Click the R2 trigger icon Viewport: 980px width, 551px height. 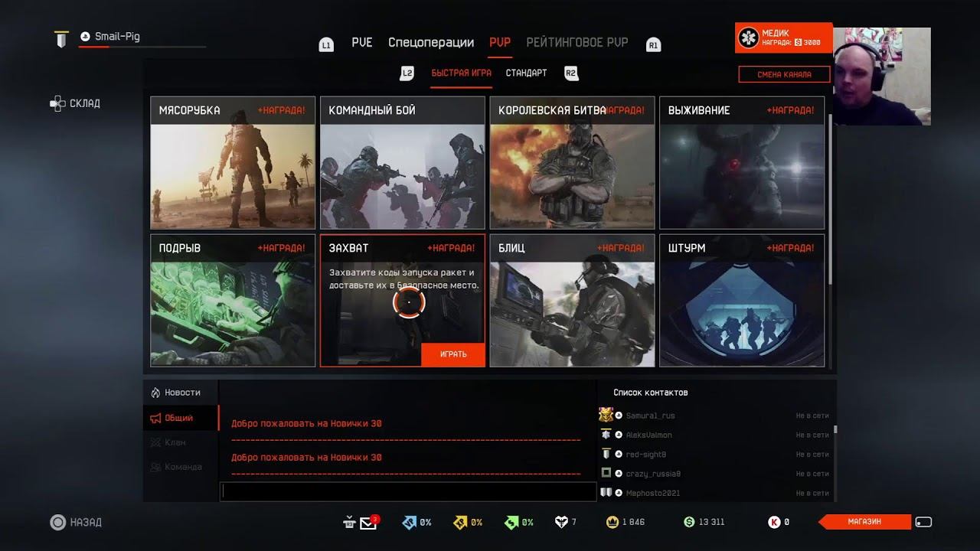(570, 73)
